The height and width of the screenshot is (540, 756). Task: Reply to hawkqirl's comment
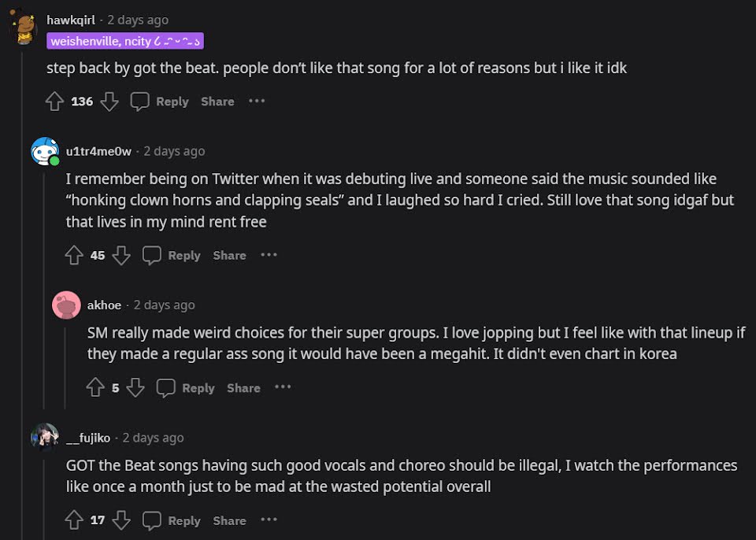[160, 102]
